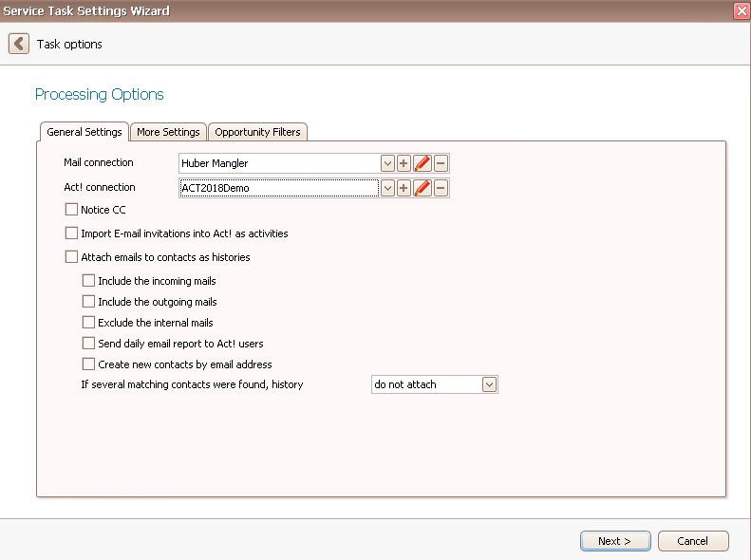751x560 pixels.
Task: Click the 'Processing Options' heading
Action: [x=100, y=94]
